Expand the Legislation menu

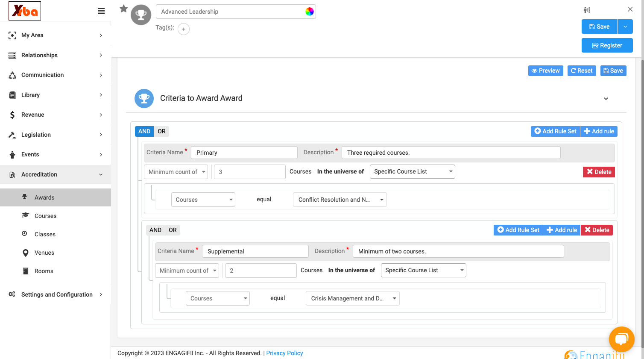coord(56,135)
